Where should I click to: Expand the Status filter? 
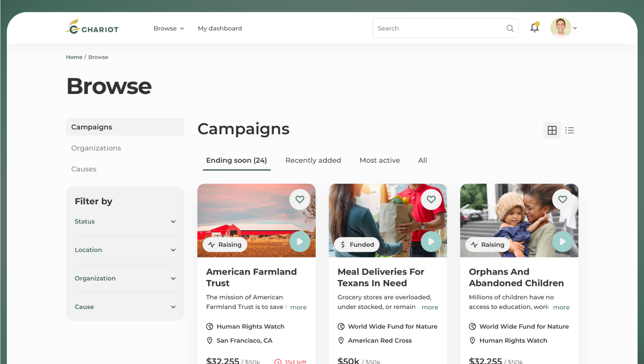(x=125, y=222)
